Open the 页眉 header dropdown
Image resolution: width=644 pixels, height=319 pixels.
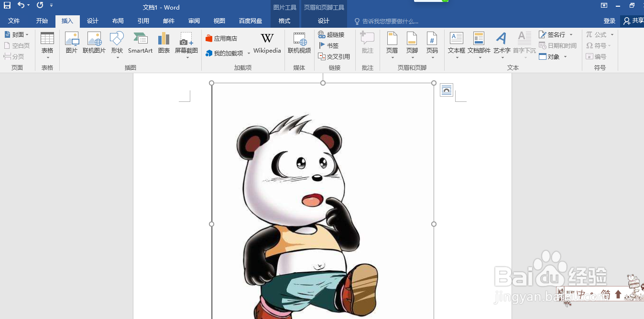pos(392,46)
